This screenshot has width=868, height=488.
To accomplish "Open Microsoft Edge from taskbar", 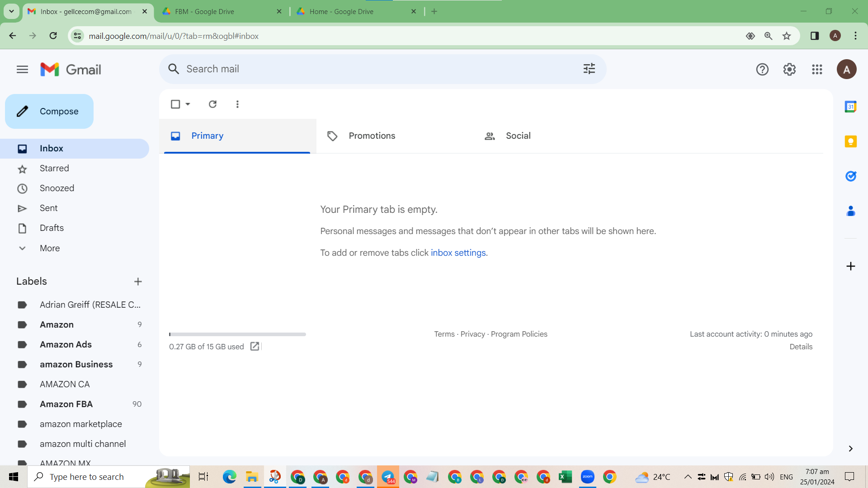I will (x=229, y=477).
